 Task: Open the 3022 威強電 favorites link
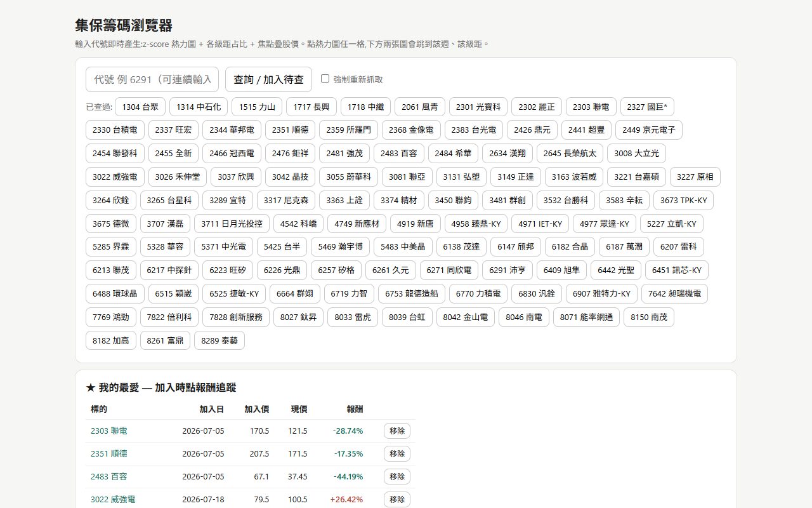click(113, 499)
